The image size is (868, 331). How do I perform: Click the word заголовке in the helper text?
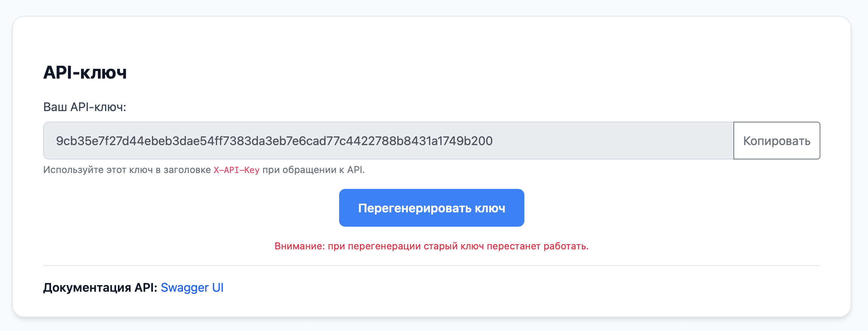[x=187, y=170]
